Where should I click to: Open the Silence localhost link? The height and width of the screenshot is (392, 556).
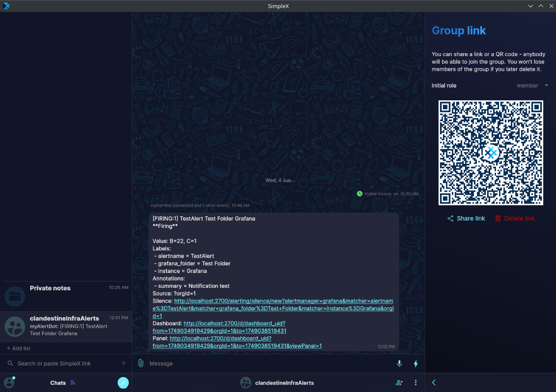(273, 308)
